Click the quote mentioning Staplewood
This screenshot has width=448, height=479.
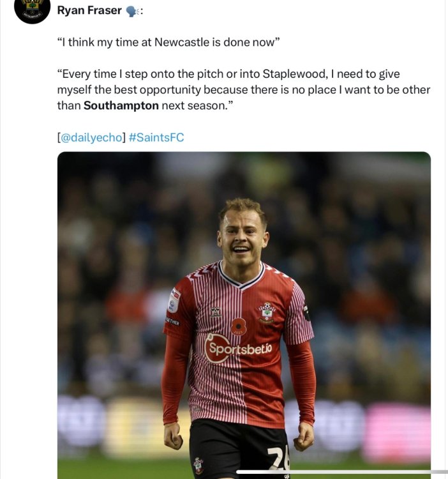[x=243, y=89]
